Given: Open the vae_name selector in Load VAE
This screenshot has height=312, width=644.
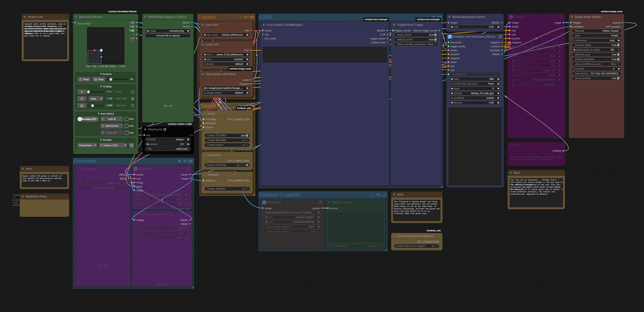Looking at the screenshot, I should click(x=226, y=35).
